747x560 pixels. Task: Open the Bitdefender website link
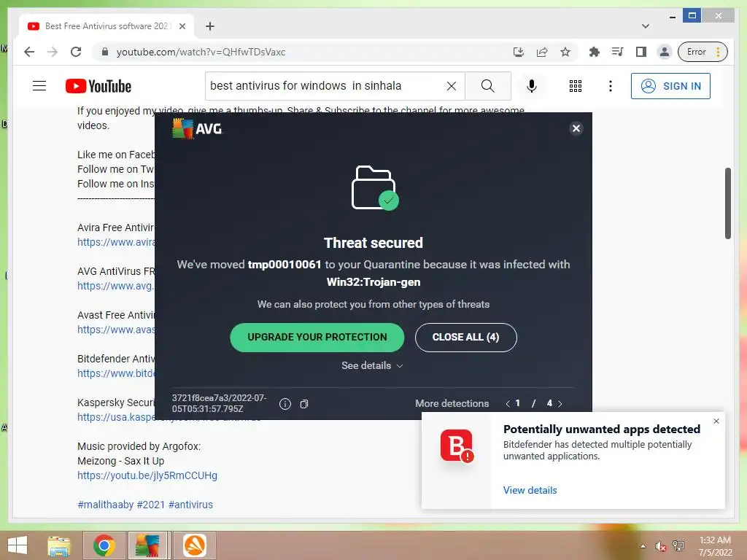click(x=116, y=373)
